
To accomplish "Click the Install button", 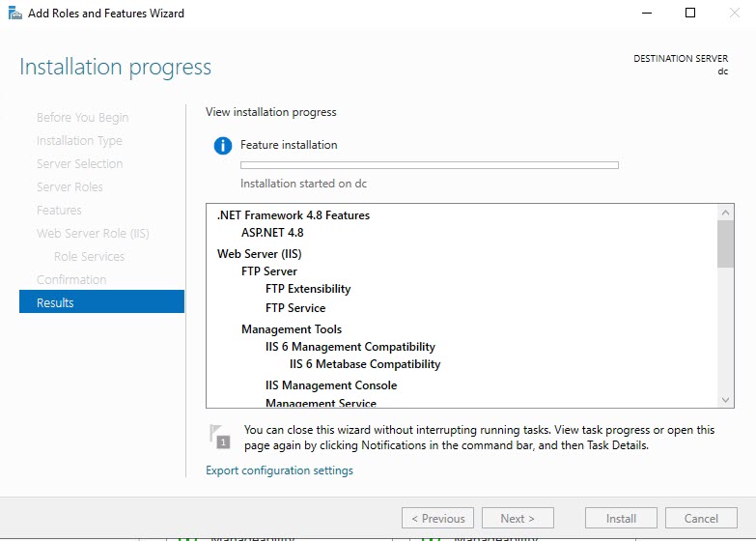I will tap(621, 518).
